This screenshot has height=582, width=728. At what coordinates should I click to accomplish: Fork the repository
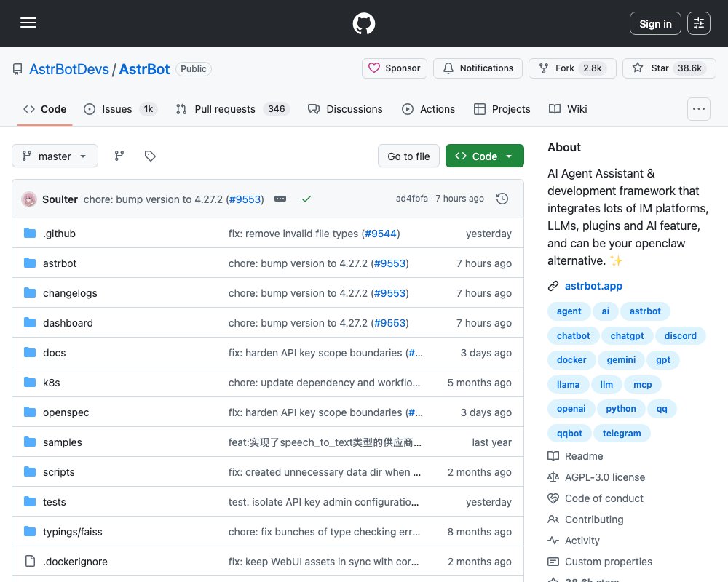tap(572, 68)
